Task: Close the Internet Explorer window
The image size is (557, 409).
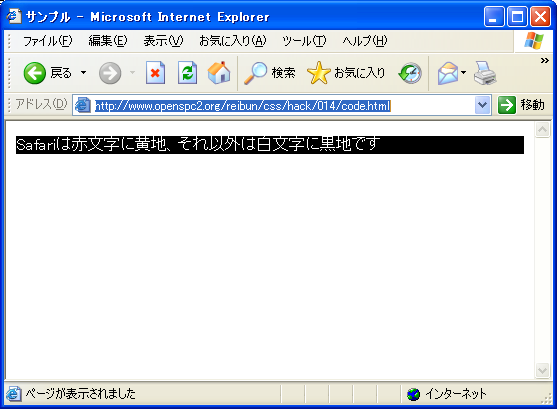Action: pyautogui.click(x=540, y=16)
